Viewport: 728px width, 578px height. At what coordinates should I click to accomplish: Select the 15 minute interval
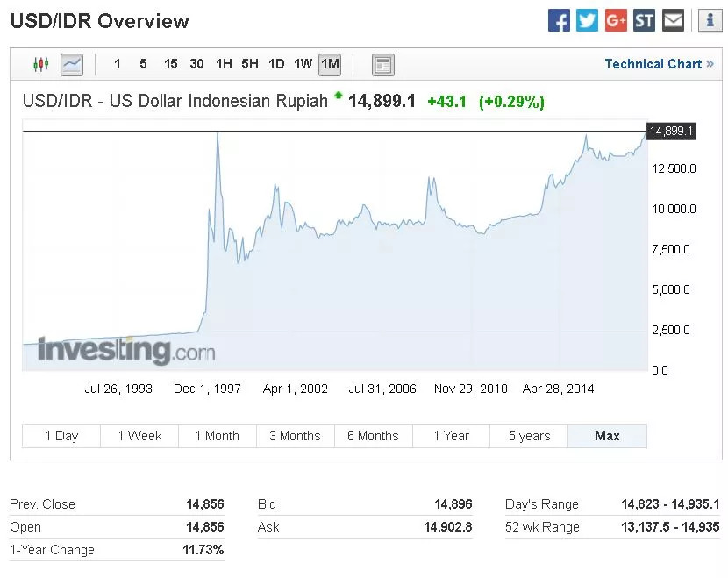(170, 64)
